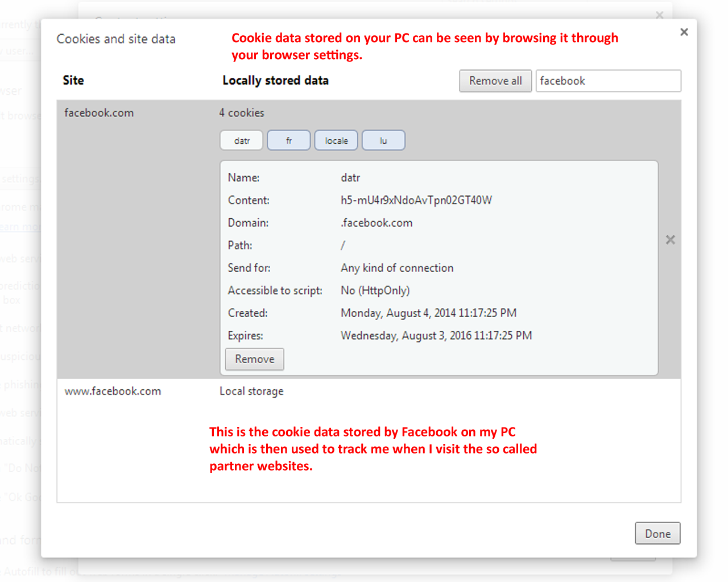Viewport: 728px width, 582px height.
Task: View the lu cookie details
Action: (383, 140)
